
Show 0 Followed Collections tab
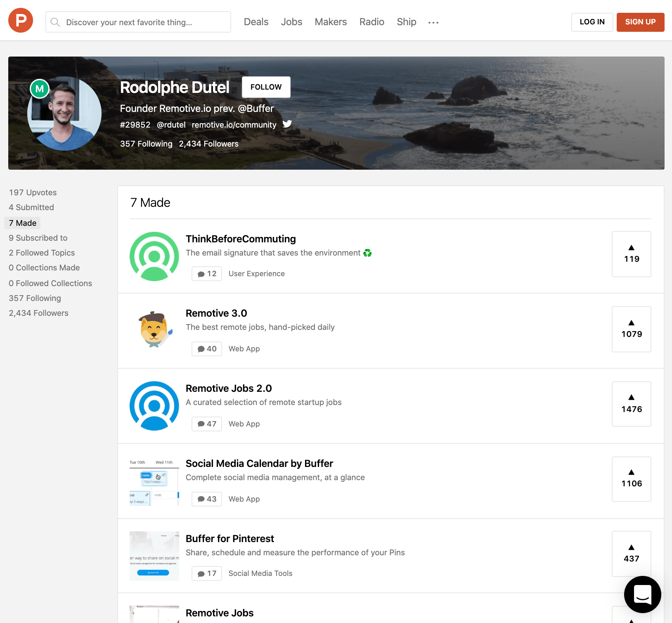pyautogui.click(x=50, y=283)
